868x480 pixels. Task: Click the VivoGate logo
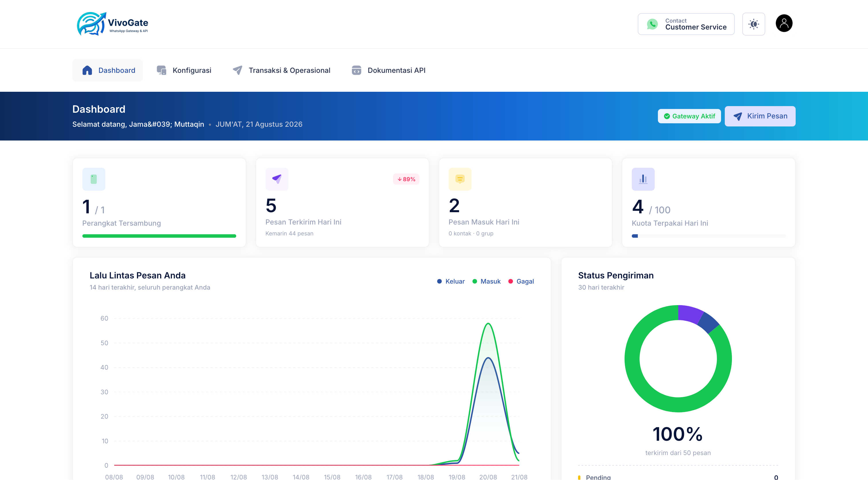coord(113,24)
